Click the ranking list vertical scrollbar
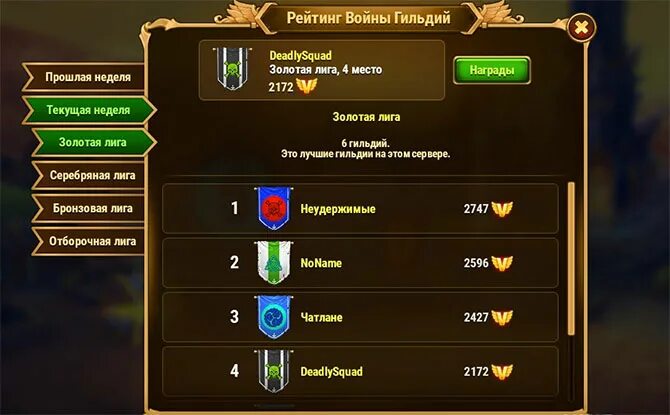670x415 pixels. pyautogui.click(x=571, y=258)
